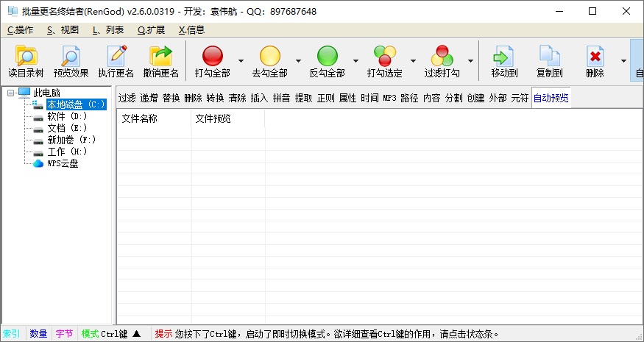Image resolution: width=644 pixels, height=342 pixels.
Task: Select 文档 (E:) drive
Action: (x=68, y=128)
